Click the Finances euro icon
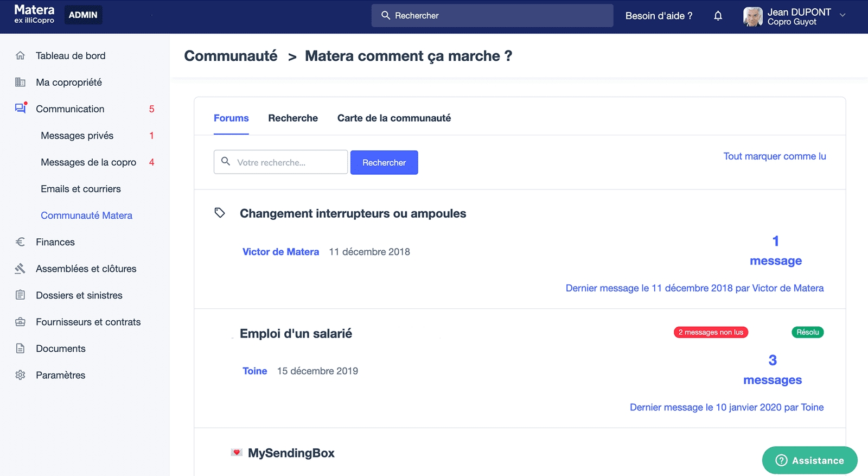 pyautogui.click(x=20, y=242)
